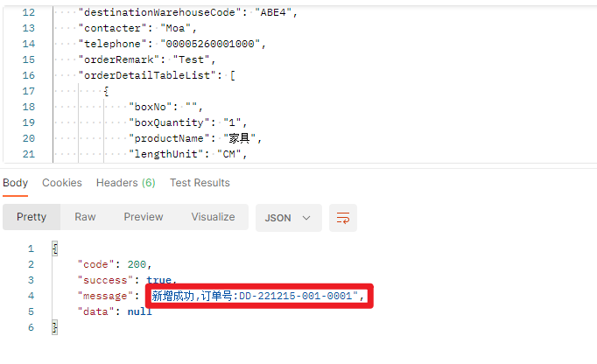Click the "code" key in response
The image size is (597, 364).
pyautogui.click(x=96, y=264)
